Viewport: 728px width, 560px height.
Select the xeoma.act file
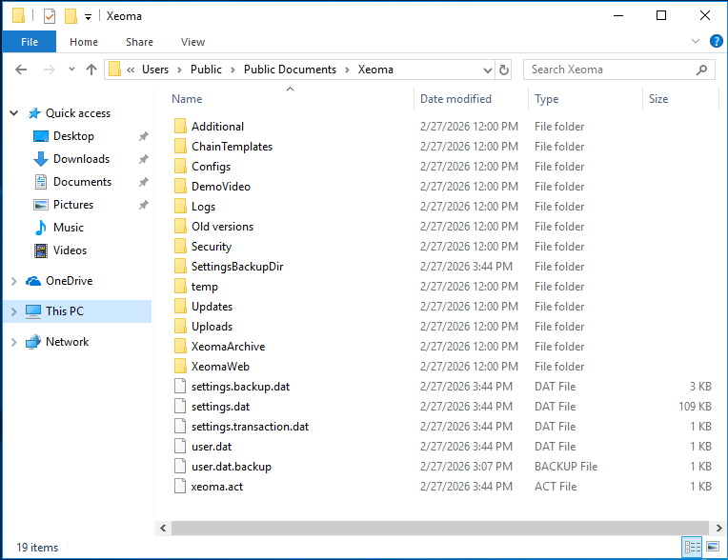click(x=217, y=487)
